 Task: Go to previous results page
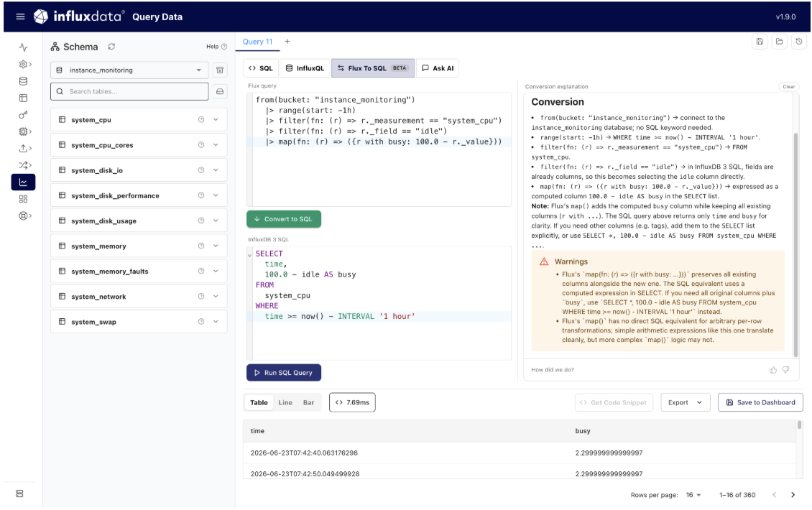click(774, 495)
